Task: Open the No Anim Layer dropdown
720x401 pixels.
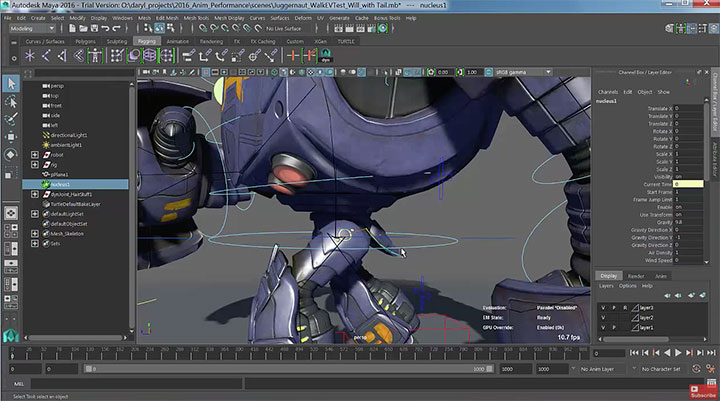Action: [597, 369]
